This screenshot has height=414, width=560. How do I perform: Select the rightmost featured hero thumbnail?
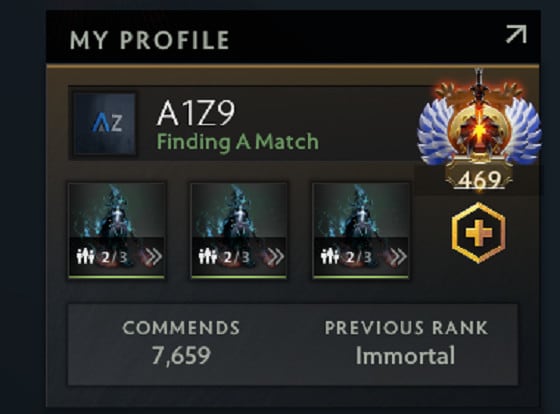[361, 230]
